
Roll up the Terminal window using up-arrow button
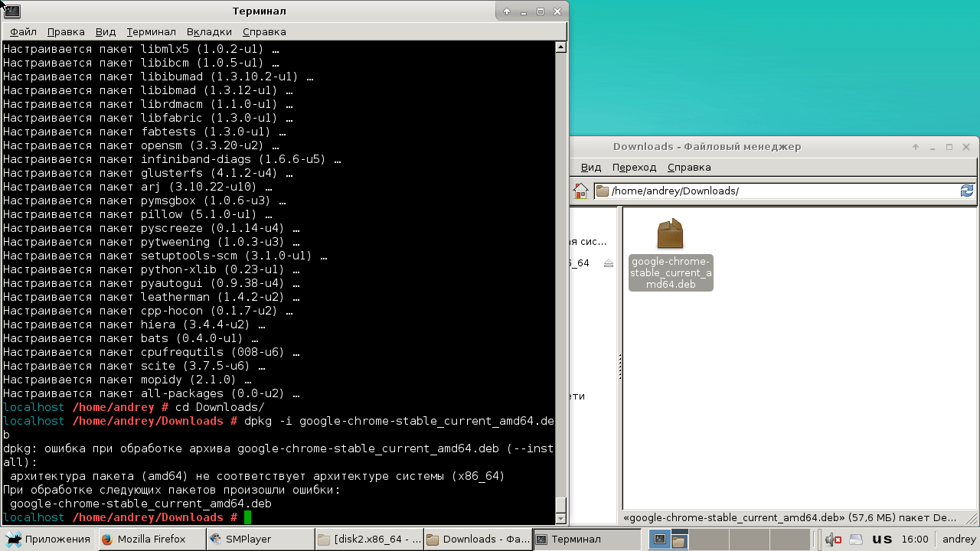coord(507,11)
